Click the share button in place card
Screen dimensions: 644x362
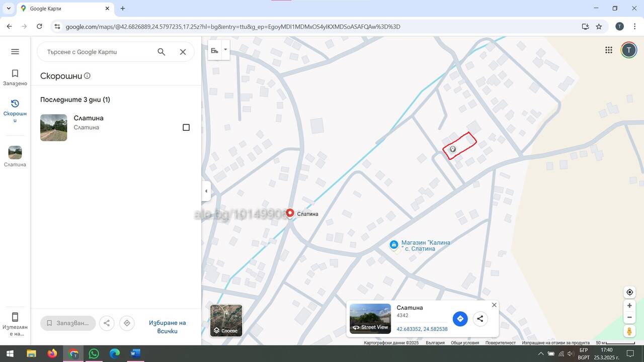click(x=480, y=319)
